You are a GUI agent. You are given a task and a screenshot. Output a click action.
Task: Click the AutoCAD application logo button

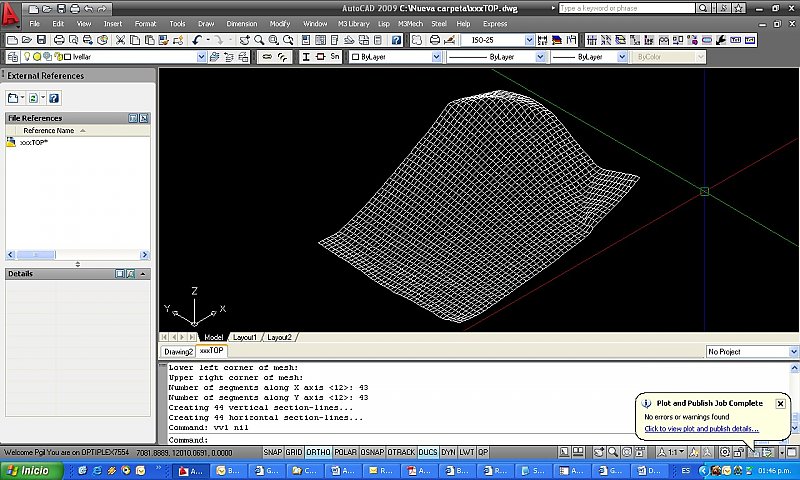(11, 14)
